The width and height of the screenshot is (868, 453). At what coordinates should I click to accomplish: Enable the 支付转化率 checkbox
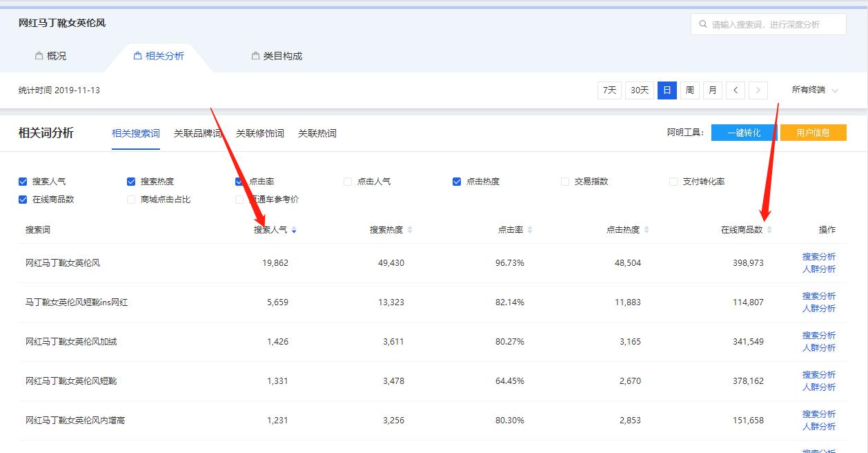(673, 181)
